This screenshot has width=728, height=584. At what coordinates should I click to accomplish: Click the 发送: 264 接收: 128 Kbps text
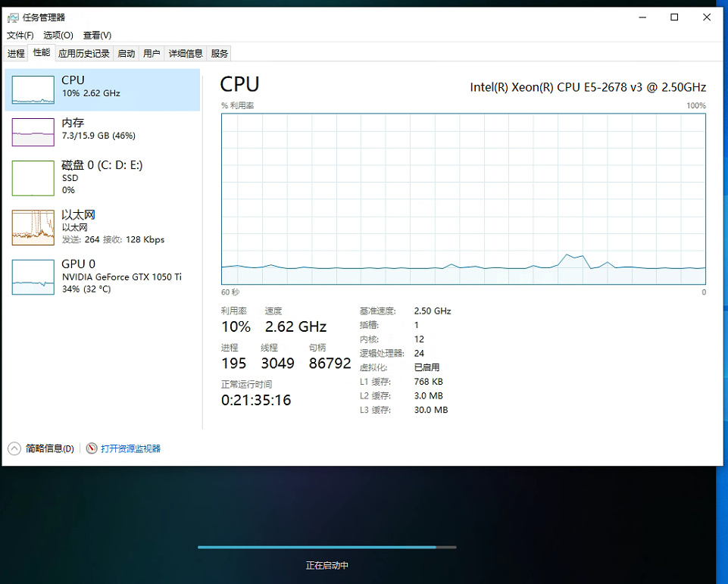(x=114, y=239)
